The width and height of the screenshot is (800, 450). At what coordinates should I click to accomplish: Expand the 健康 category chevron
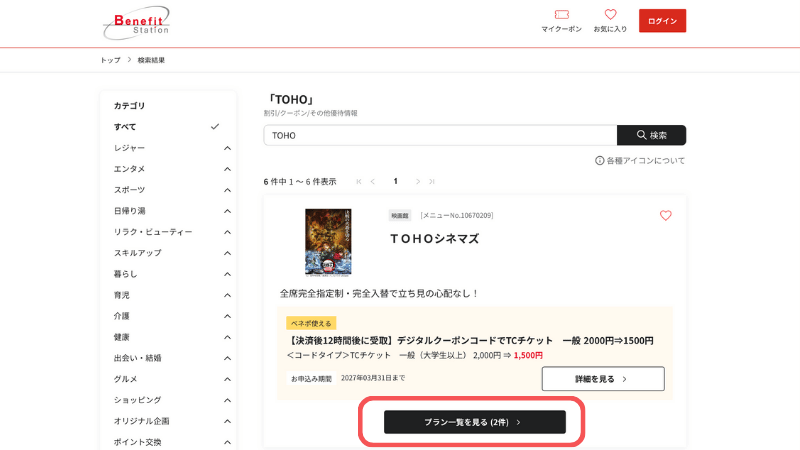(x=228, y=337)
